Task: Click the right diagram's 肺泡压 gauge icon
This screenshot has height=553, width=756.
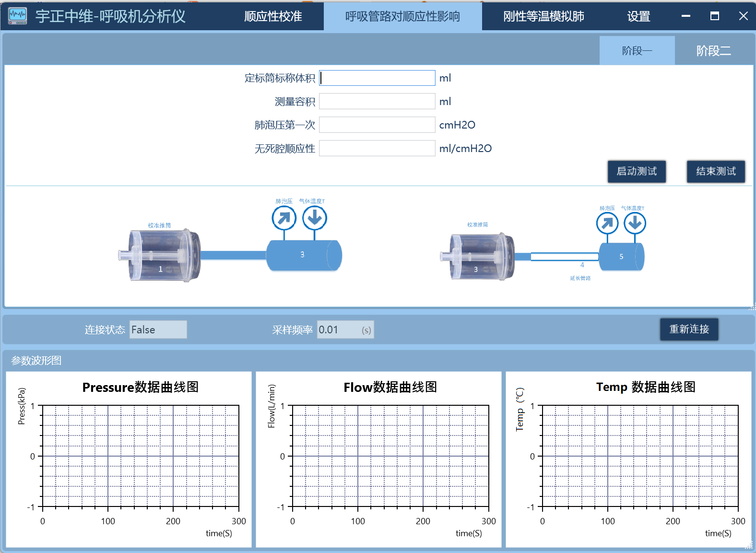Action: click(607, 224)
